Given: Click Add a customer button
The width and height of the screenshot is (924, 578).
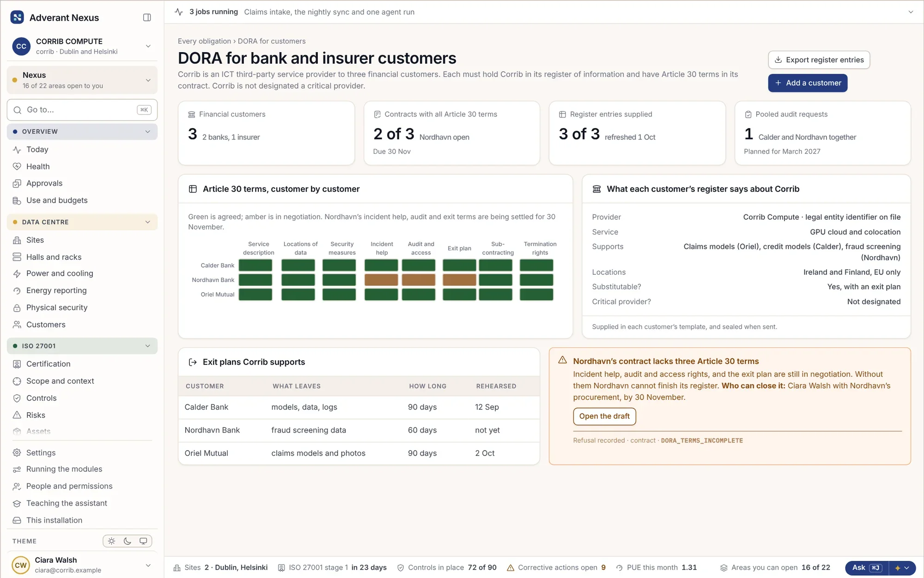Looking at the screenshot, I should click(x=808, y=83).
